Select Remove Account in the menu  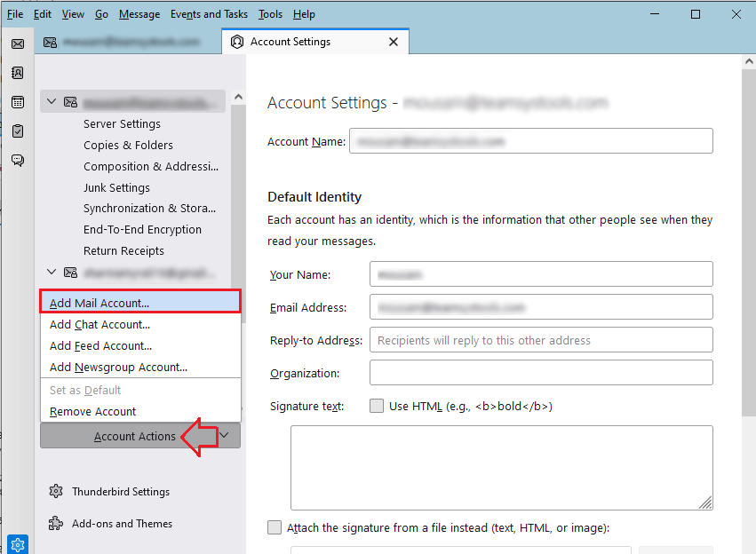pyautogui.click(x=140, y=411)
